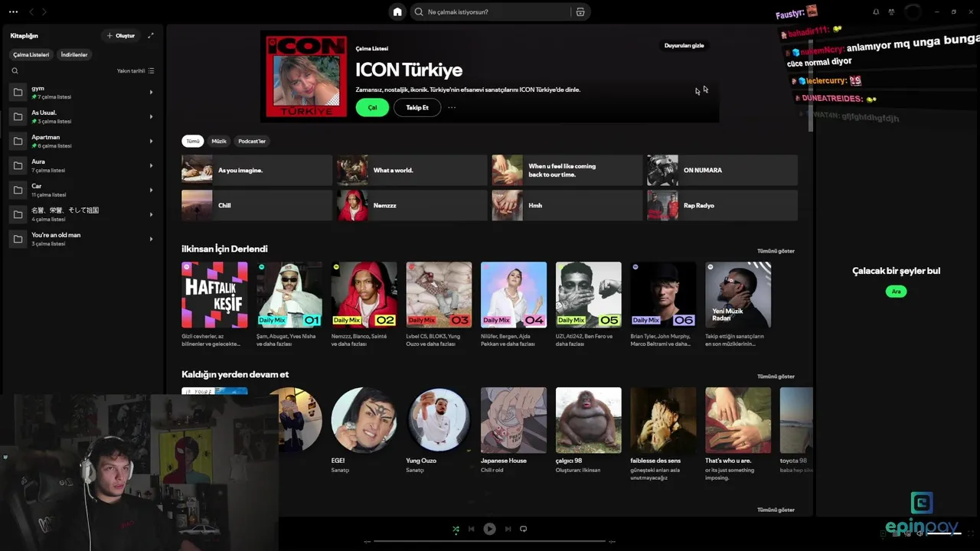Viewport: 980px width, 551px height.
Task: Mute with the volume speaker icon
Action: pyautogui.click(x=920, y=533)
